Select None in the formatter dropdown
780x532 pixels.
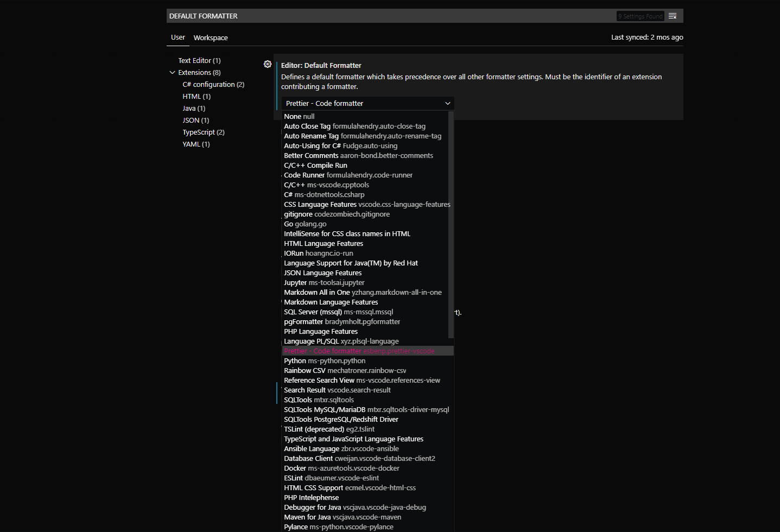click(299, 116)
